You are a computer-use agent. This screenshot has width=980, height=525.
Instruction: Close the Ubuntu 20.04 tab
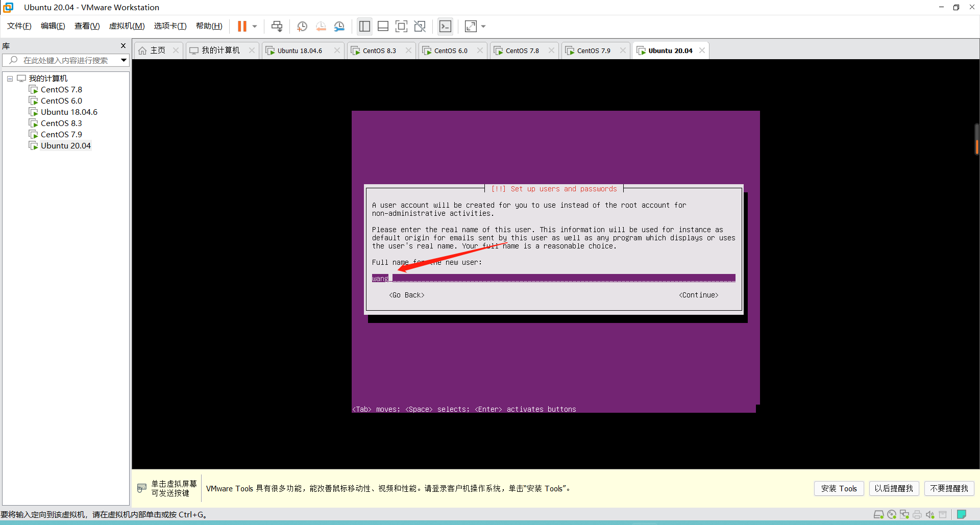(702, 51)
